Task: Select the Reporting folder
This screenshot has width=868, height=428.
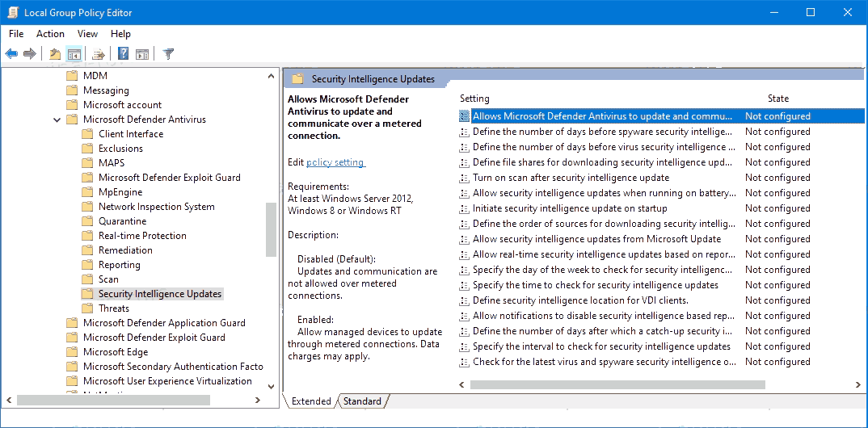Action: (x=120, y=265)
